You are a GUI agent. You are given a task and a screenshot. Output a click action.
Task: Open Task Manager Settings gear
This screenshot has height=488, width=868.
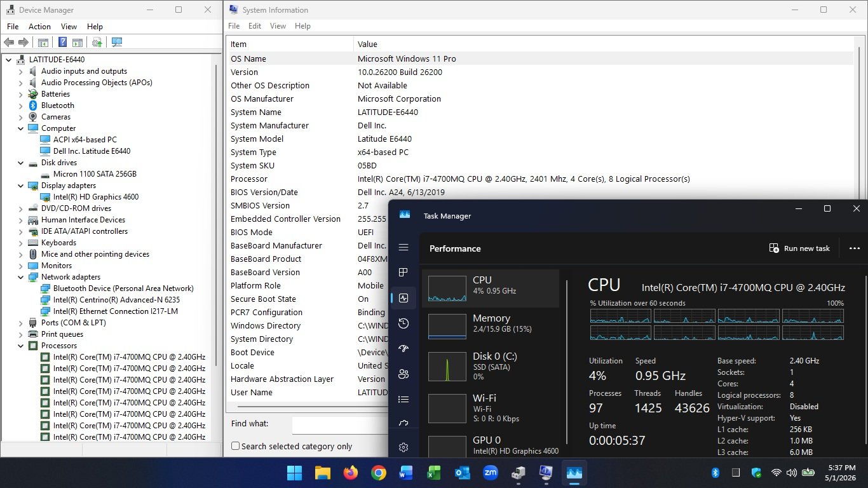(x=403, y=447)
